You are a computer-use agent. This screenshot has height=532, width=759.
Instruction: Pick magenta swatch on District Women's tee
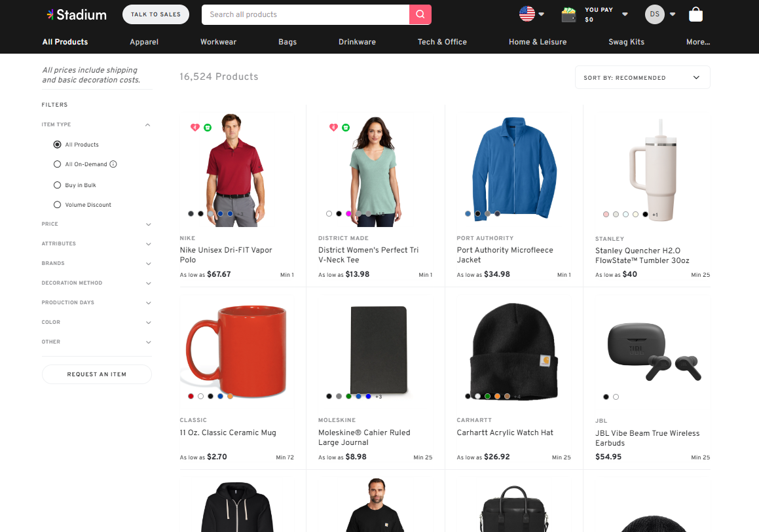click(348, 214)
